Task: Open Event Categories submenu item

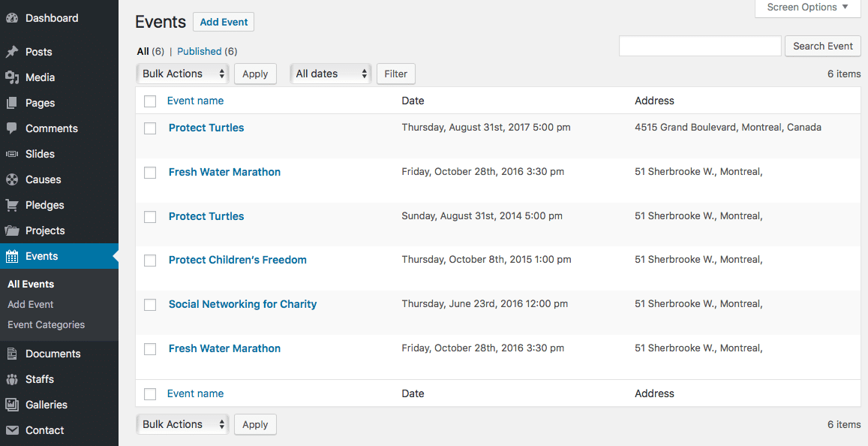Action: (x=46, y=324)
